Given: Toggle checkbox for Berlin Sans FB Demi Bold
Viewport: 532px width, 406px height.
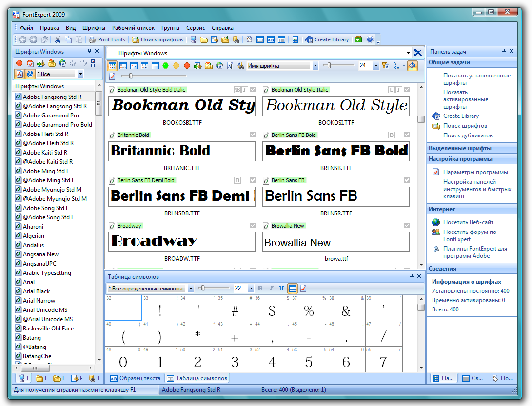Looking at the screenshot, I should coord(253,180).
